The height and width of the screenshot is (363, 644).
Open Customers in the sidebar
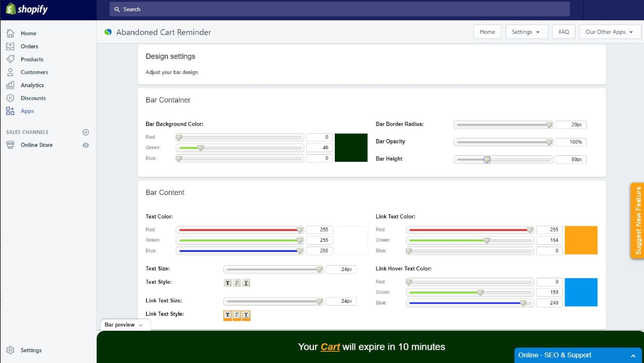tap(34, 72)
